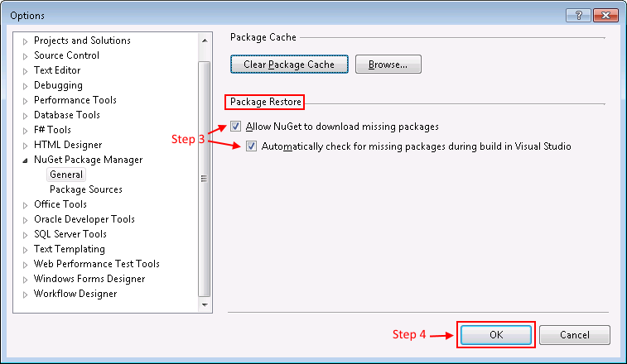627x364 pixels.
Task: Confirm settings with the OK button
Action: (495, 335)
